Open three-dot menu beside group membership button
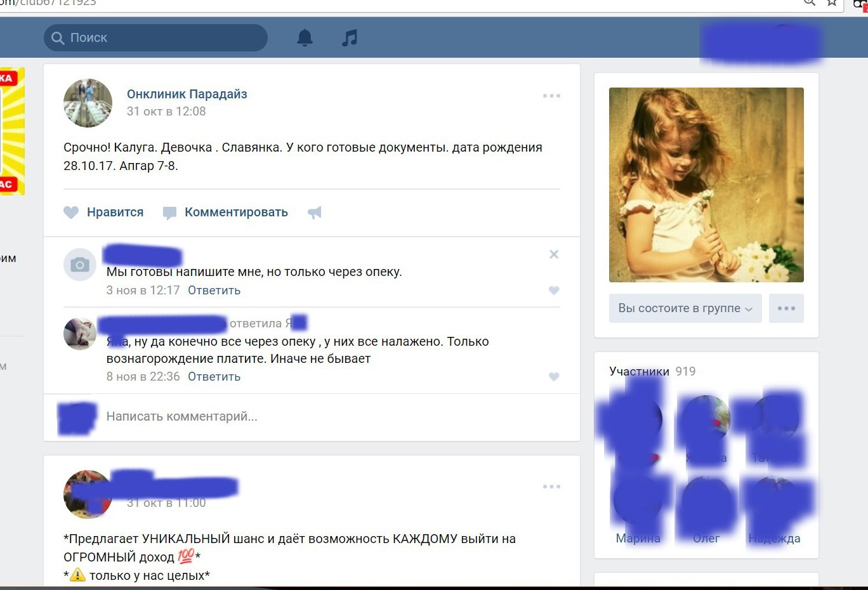The image size is (868, 590). (x=786, y=308)
